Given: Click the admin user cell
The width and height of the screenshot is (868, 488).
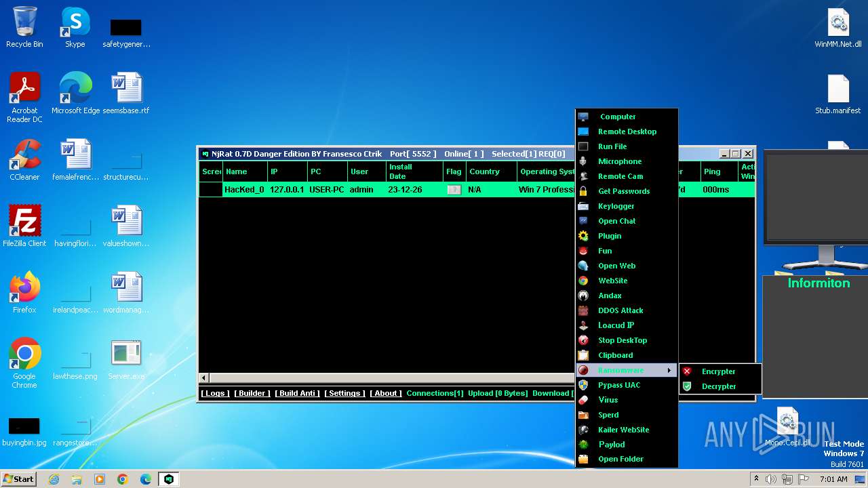Looking at the screenshot, I should (366, 190).
